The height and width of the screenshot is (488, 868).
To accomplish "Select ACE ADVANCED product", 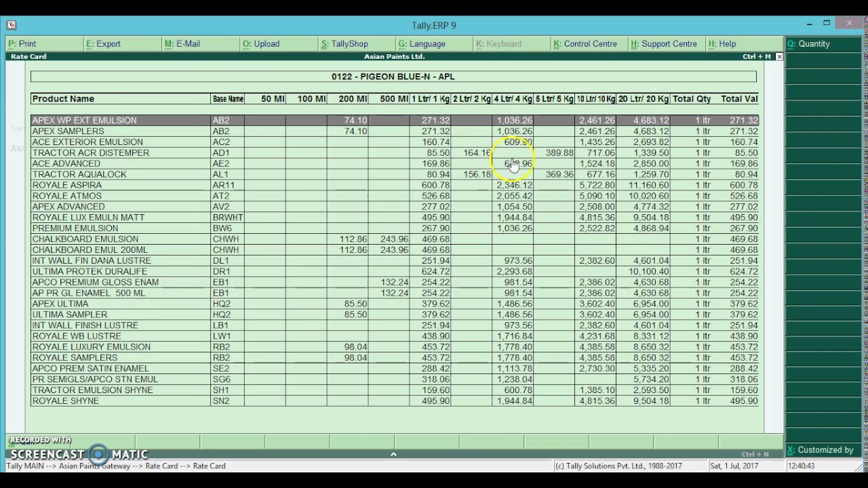I will (66, 163).
